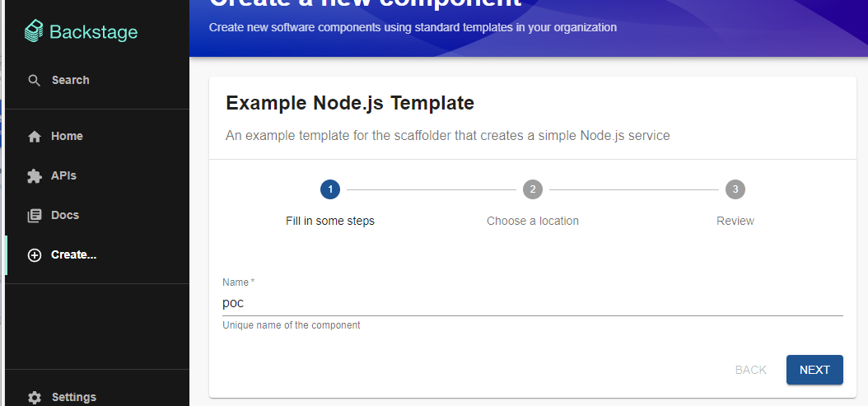
Task: Click the Docs library icon
Action: point(35,216)
